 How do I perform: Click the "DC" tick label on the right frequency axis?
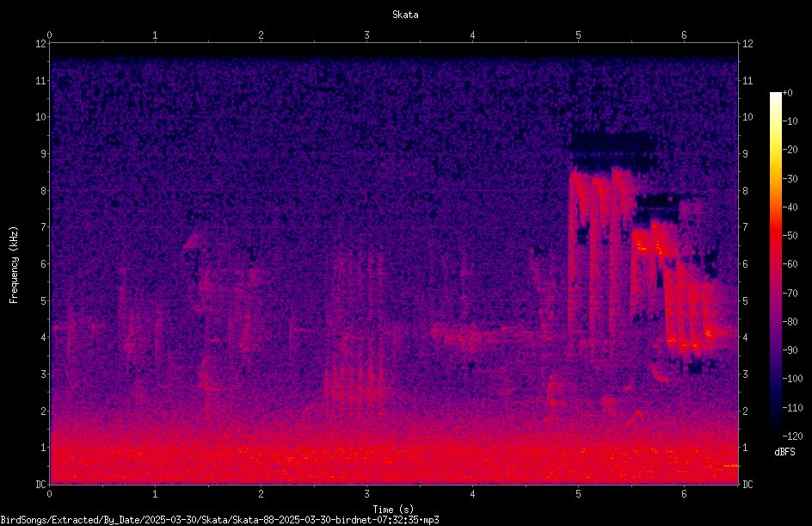pos(747,485)
